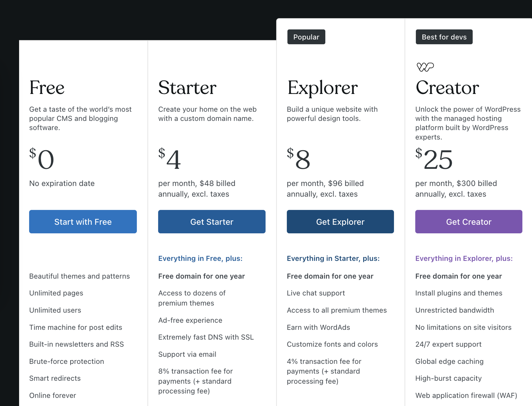Click Start with Free button
Image resolution: width=532 pixels, height=406 pixels.
[83, 221]
